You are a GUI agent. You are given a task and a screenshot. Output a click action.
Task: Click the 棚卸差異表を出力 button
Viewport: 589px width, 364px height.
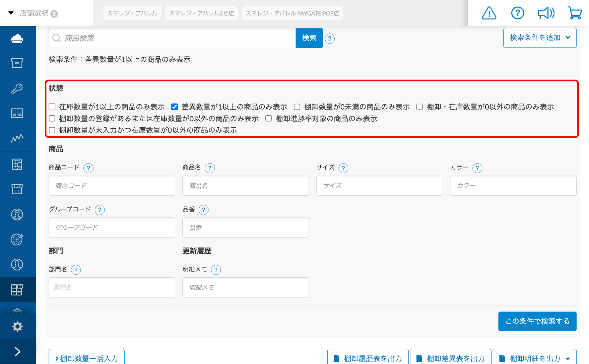coord(451,358)
